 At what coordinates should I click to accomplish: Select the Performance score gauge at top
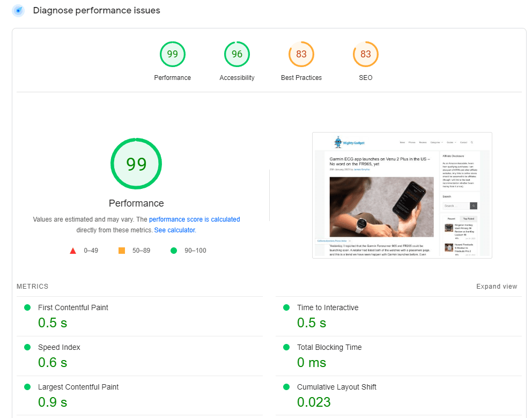pyautogui.click(x=172, y=54)
